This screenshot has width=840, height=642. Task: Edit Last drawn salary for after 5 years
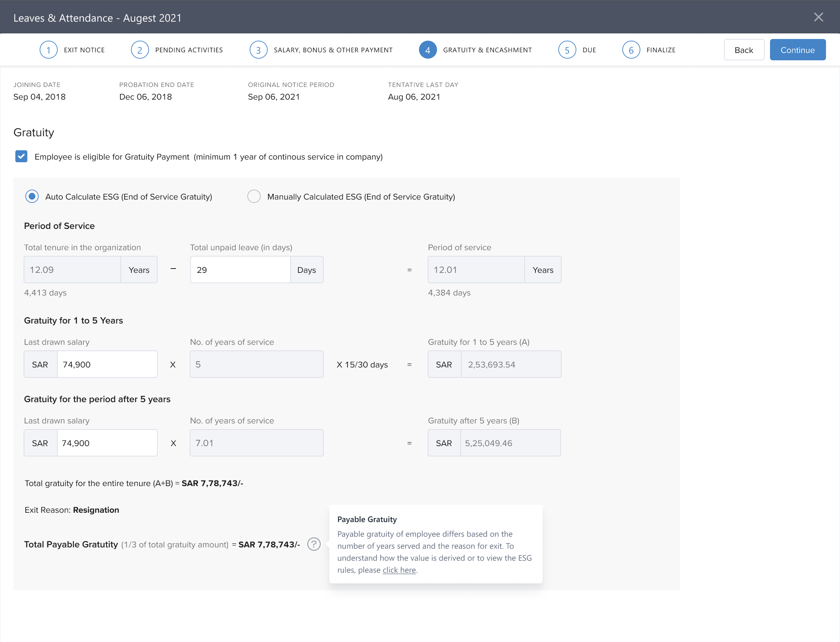107,443
